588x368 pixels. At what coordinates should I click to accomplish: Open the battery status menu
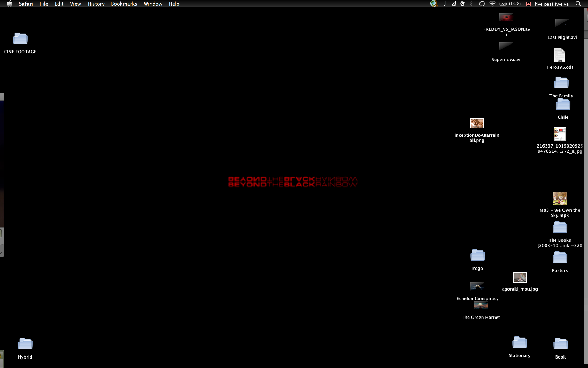click(510, 4)
